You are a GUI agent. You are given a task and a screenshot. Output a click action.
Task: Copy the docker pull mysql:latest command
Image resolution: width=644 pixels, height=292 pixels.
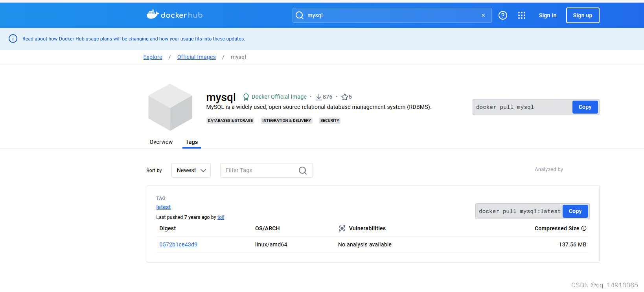[575, 211]
